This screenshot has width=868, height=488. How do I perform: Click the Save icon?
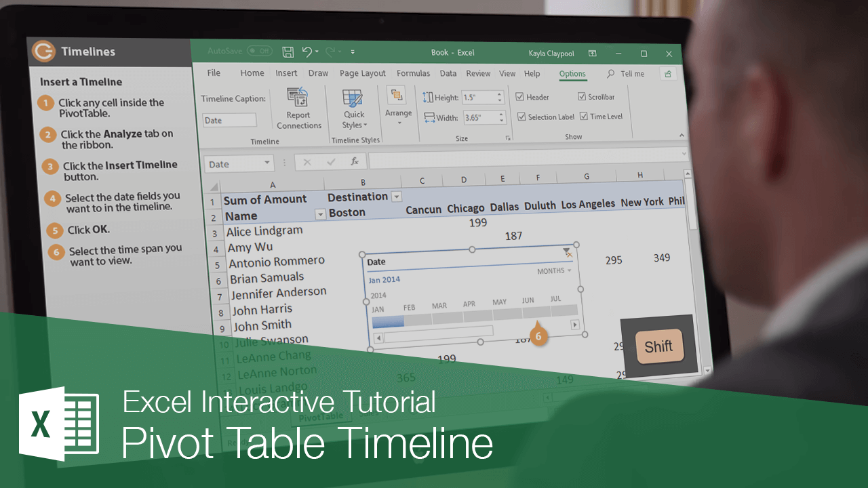tap(288, 52)
